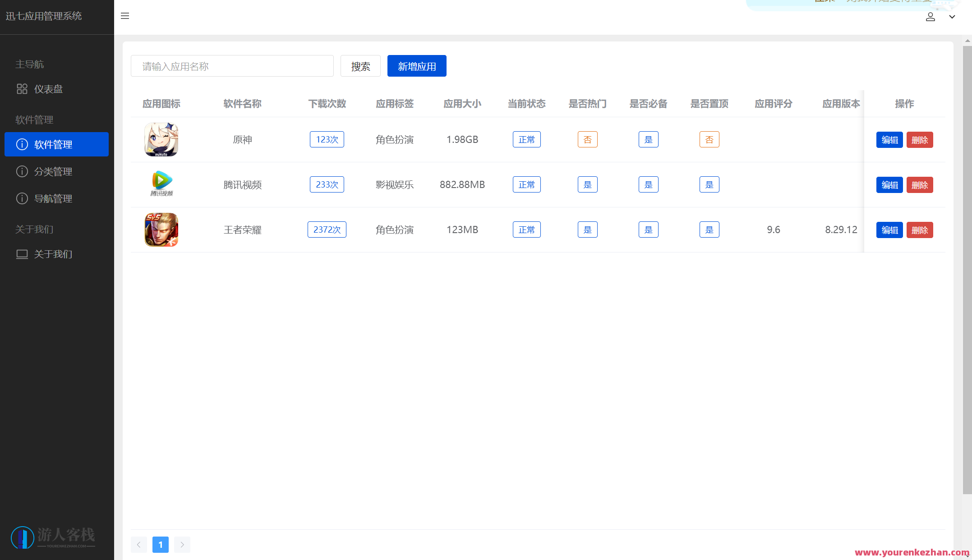Open 导航管理 from the sidebar

[x=53, y=198]
